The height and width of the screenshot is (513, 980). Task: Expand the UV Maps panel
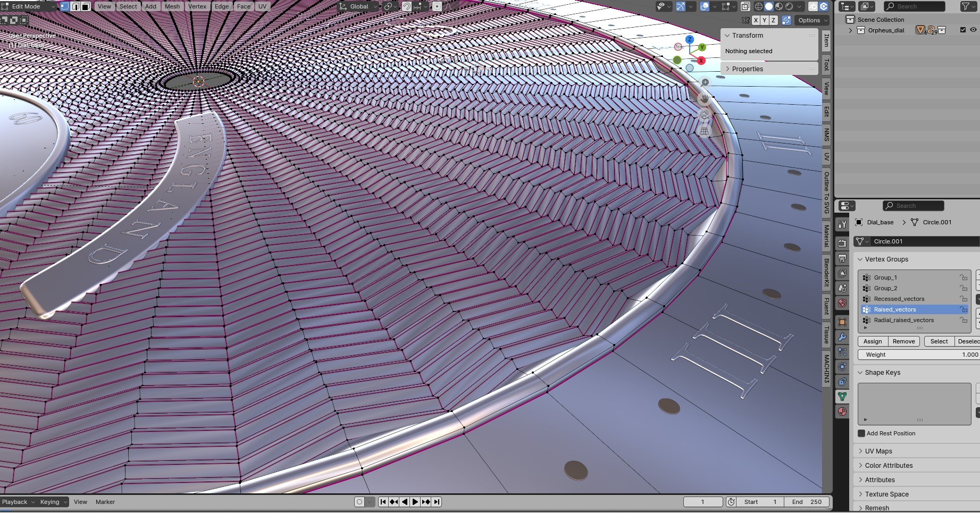point(878,451)
